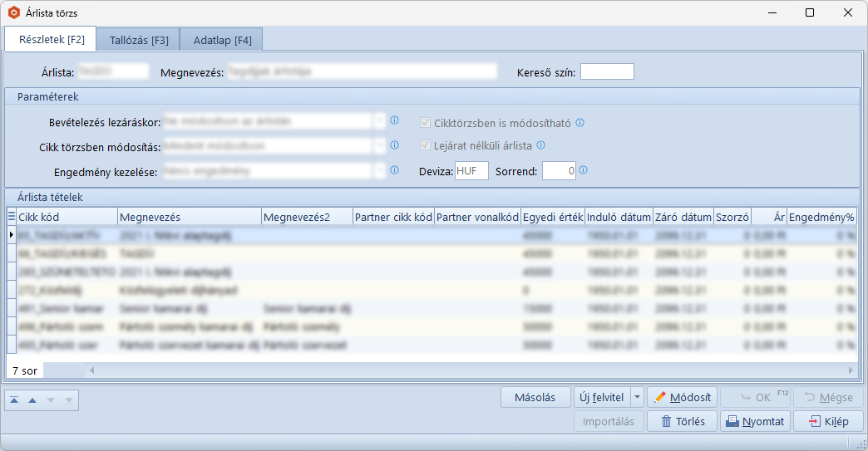Click the Kereső szín color box
Screen dimensions: 868x451
click(x=607, y=72)
